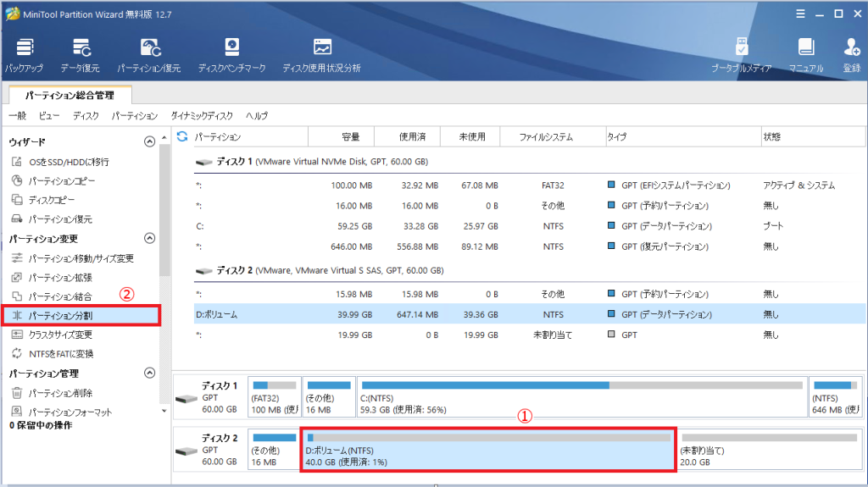The image size is (868, 487).
Task: Sort by 容量 column header
Action: (342, 136)
